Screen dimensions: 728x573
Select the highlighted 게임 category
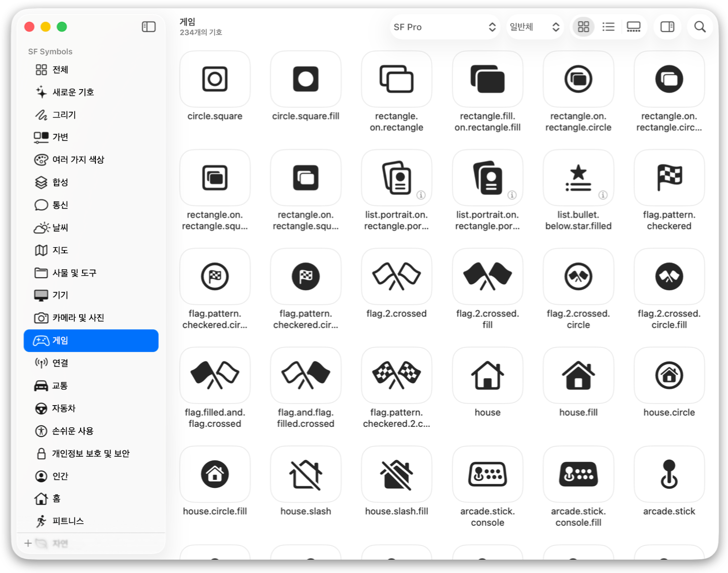tap(91, 341)
